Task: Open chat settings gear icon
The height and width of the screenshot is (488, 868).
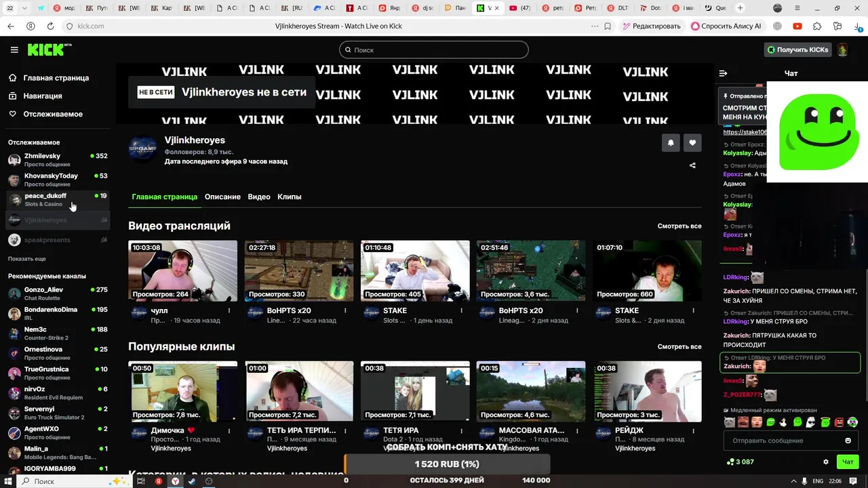Action: pyautogui.click(x=826, y=462)
